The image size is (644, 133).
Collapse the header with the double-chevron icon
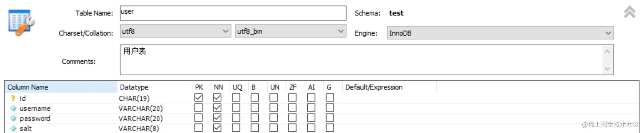click(629, 12)
